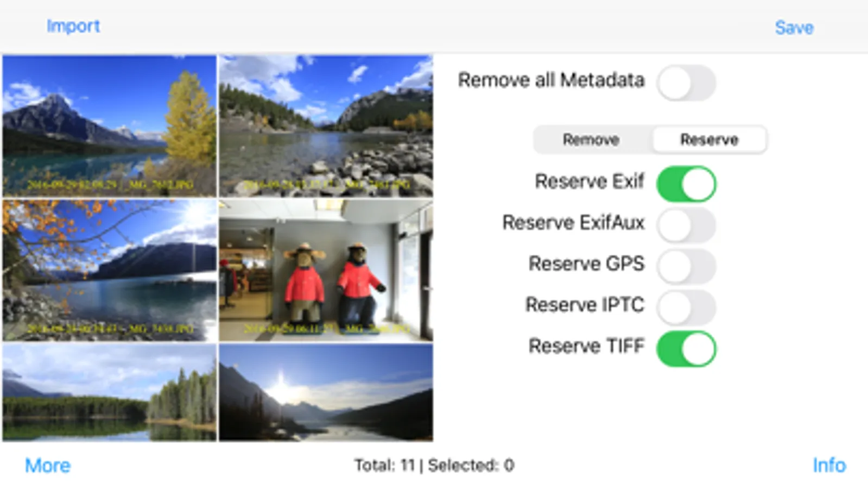This screenshot has width=868, height=489.
Task: Turn off the Reserve Exif switch
Action: (686, 184)
